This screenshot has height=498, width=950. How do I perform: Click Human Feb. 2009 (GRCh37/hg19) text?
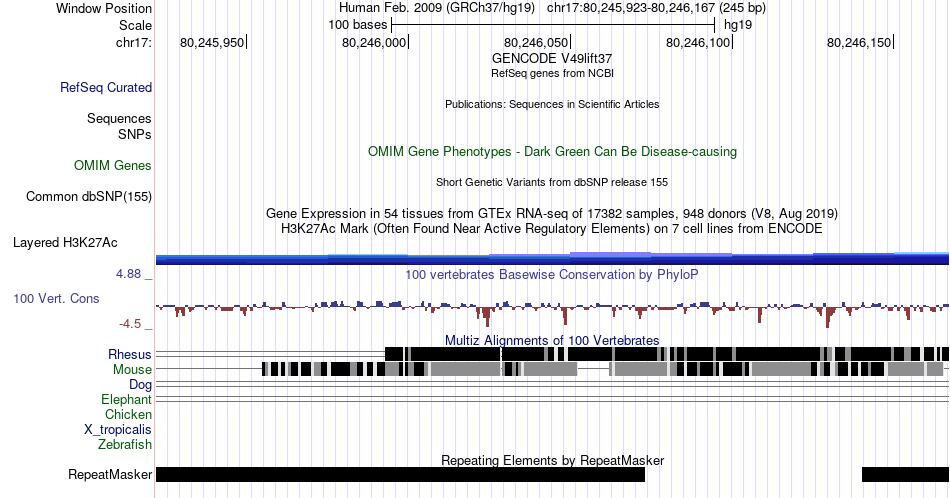pyautogui.click(x=437, y=8)
